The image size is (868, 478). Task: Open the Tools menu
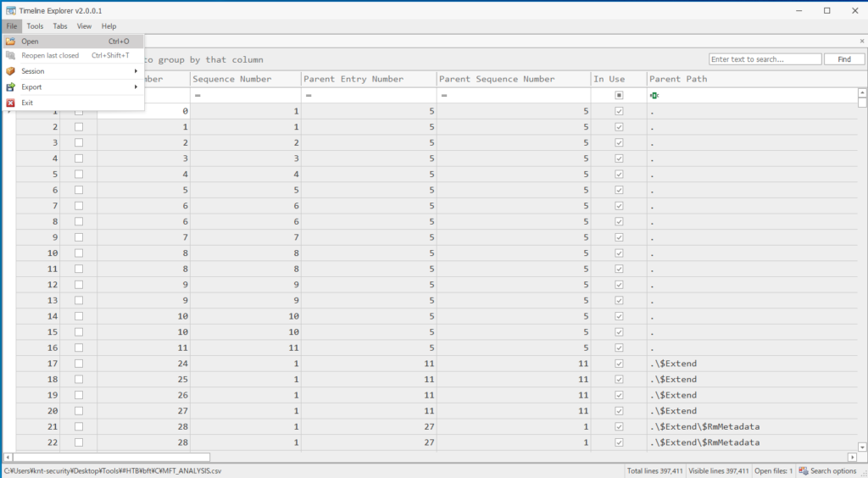point(35,26)
